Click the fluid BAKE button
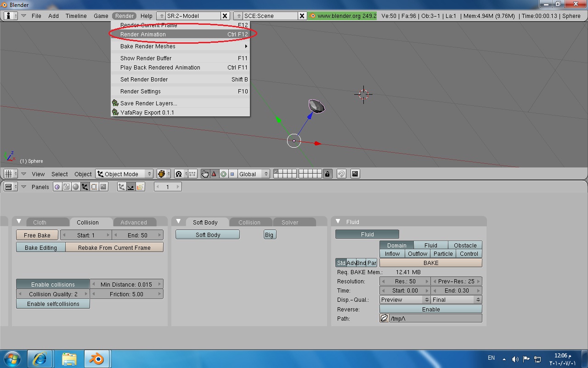This screenshot has height=368, width=588. pyautogui.click(x=431, y=263)
